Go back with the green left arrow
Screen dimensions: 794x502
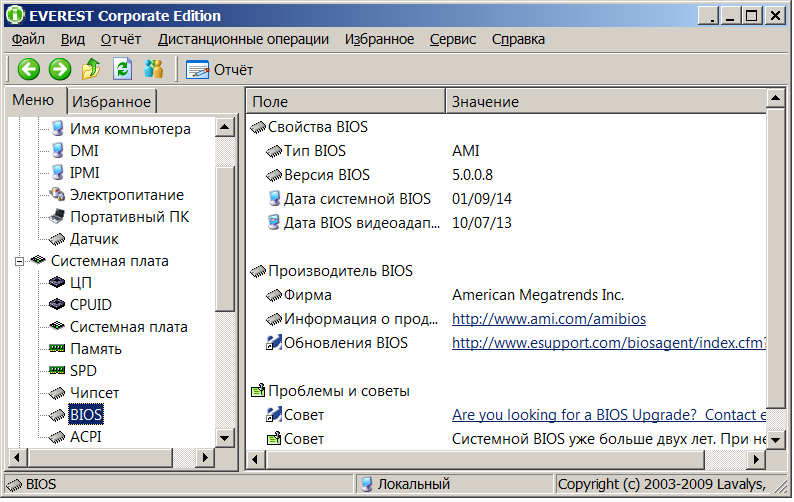29,69
